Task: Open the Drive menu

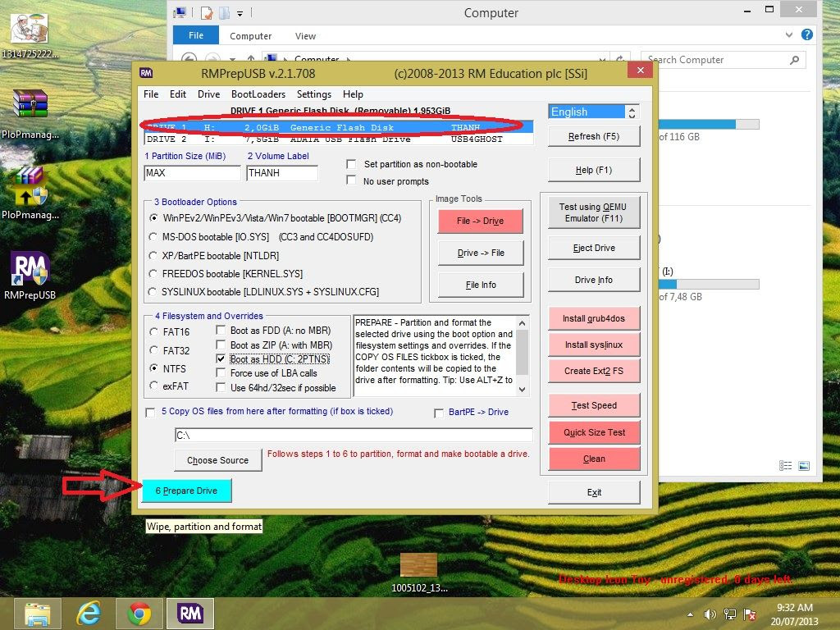Action: [209, 94]
